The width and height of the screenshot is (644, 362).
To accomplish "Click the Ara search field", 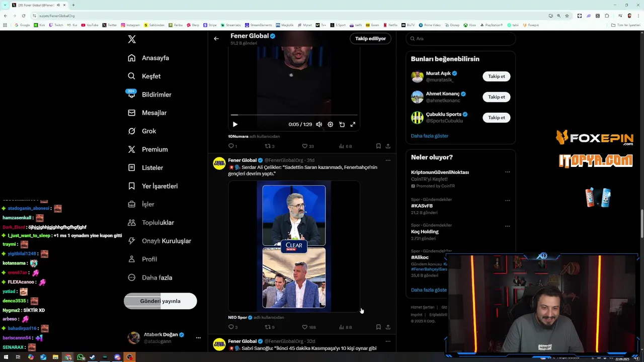I will 460,39.
